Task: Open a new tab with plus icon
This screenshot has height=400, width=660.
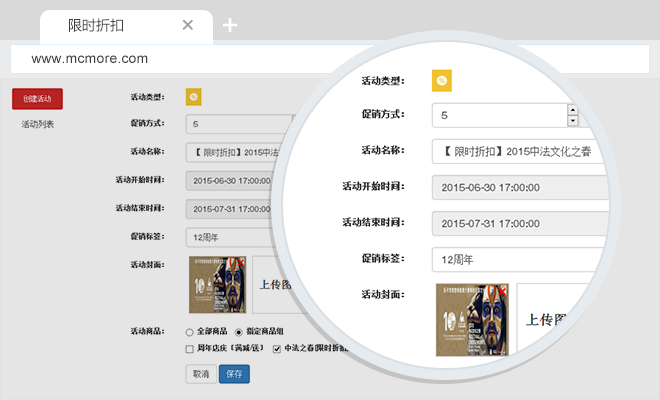Action: click(x=230, y=25)
